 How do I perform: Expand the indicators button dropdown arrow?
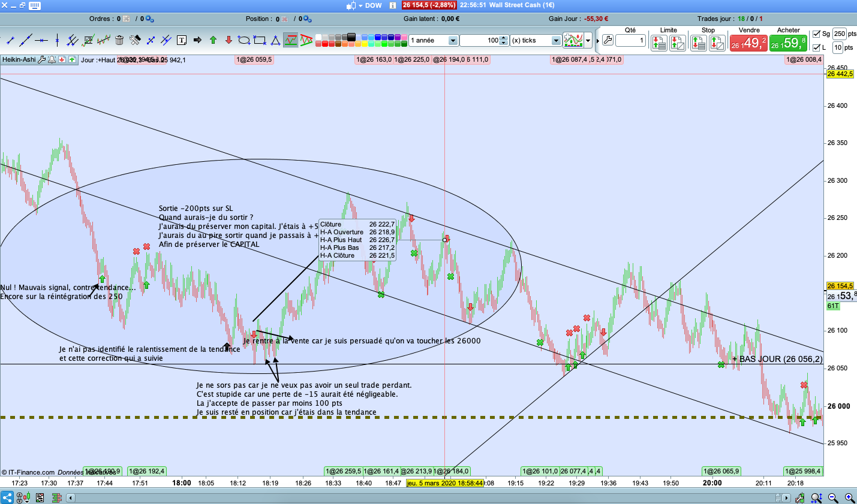coord(588,40)
